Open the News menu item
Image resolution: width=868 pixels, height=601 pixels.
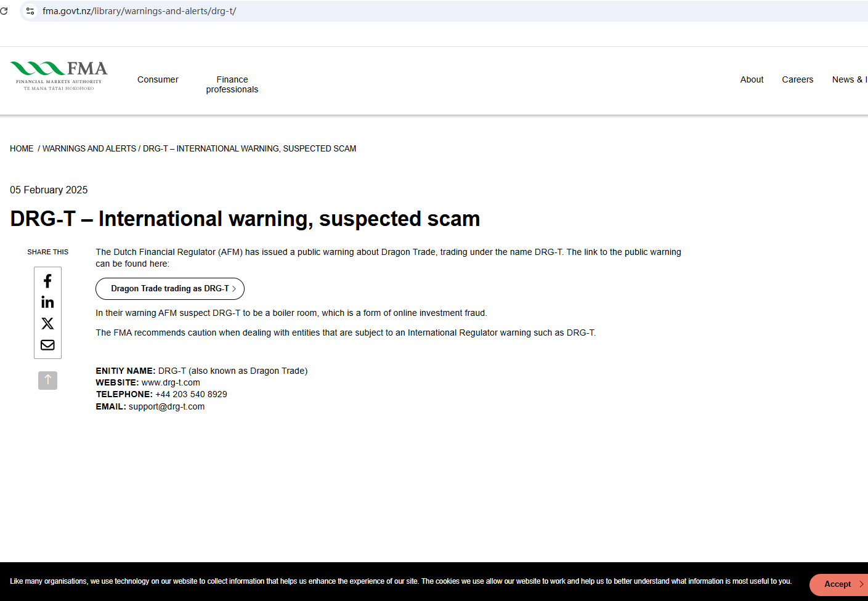pos(849,79)
